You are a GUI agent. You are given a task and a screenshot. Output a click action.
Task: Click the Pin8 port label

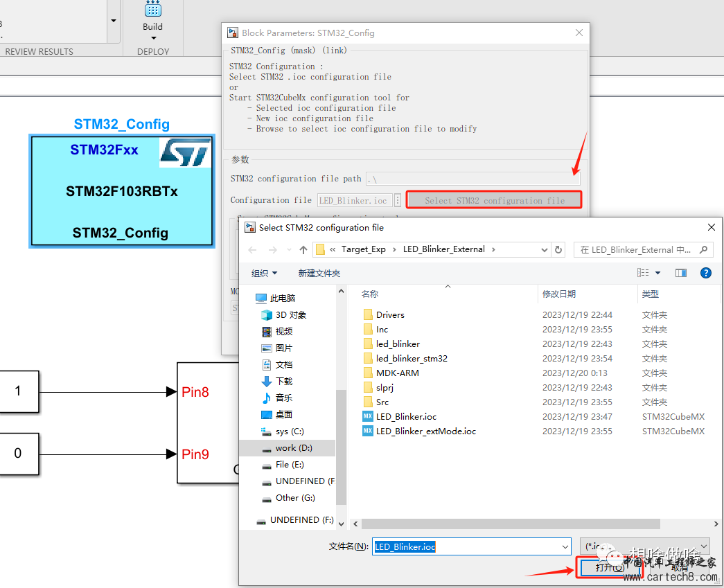195,392
